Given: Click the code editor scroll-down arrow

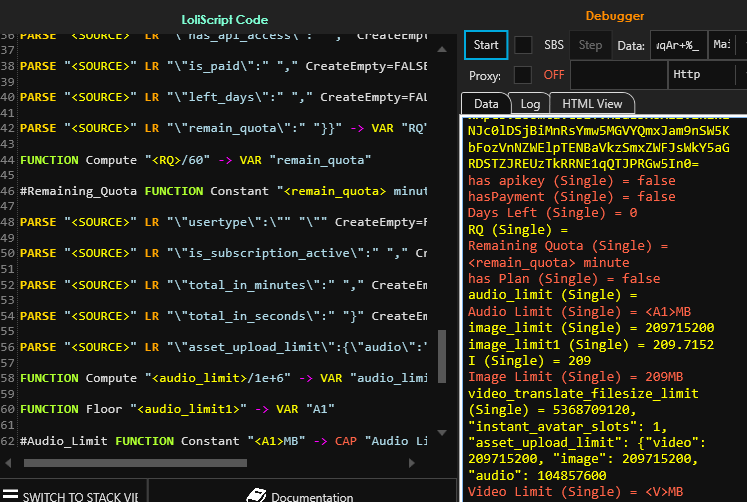Looking at the screenshot, I should click(x=442, y=432).
